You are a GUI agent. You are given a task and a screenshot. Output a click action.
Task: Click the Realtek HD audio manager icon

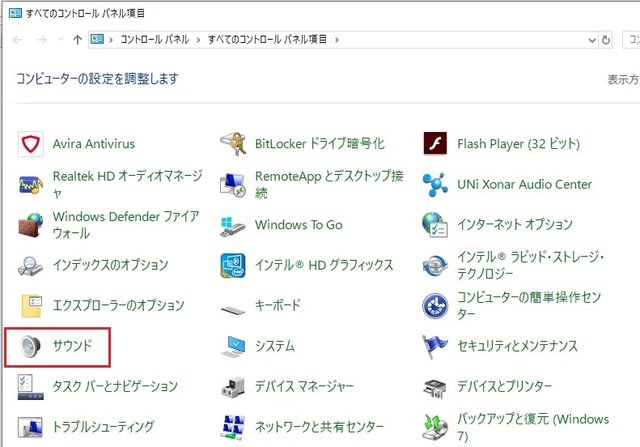[x=31, y=184]
